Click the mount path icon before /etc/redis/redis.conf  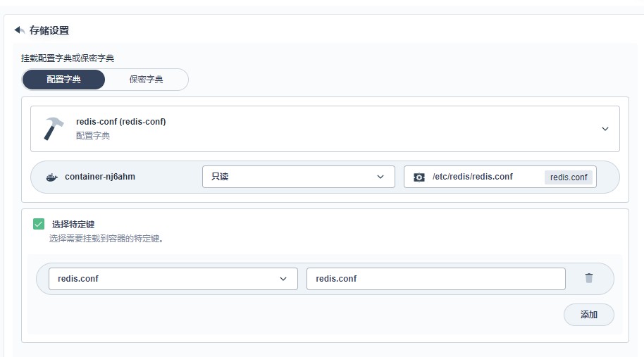(x=419, y=177)
